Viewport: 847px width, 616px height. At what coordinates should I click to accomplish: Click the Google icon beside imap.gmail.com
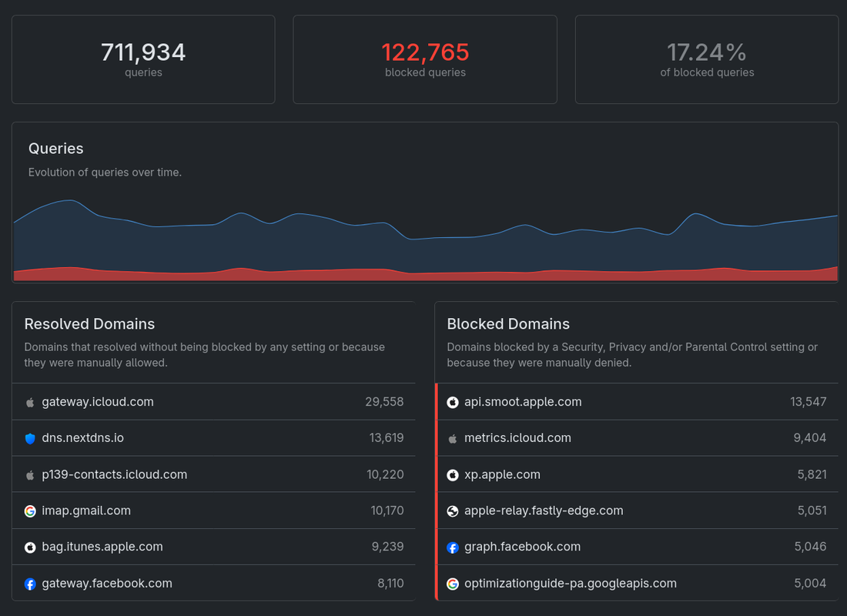(x=30, y=511)
